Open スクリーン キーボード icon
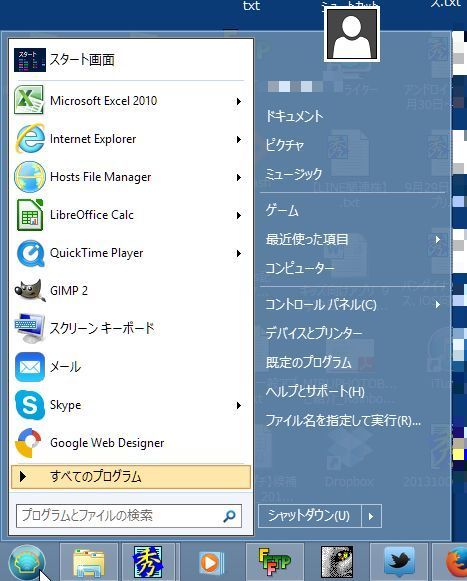Image resolution: width=467 pixels, height=581 pixels. coord(30,329)
